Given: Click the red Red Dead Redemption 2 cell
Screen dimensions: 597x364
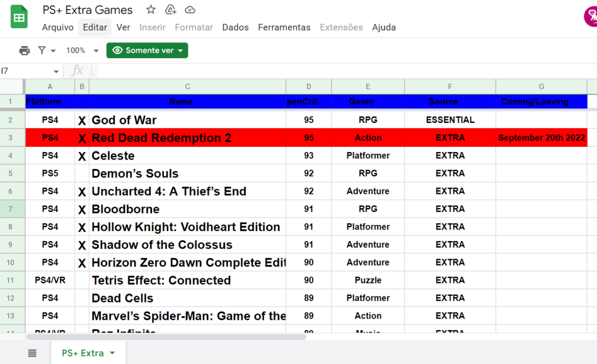Looking at the screenshot, I should 187,138.
